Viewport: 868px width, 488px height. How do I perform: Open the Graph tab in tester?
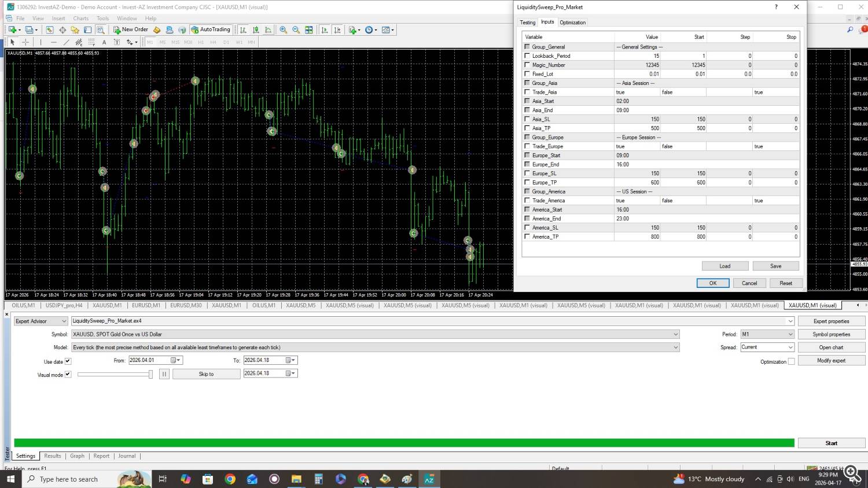pos(78,456)
